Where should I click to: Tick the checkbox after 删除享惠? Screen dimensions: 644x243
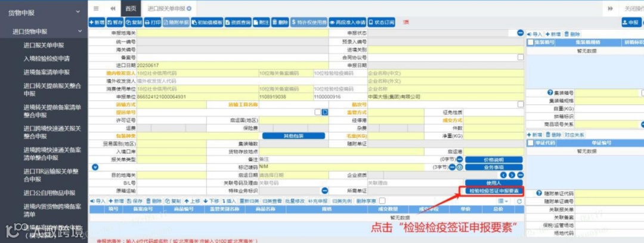[x=382, y=201]
